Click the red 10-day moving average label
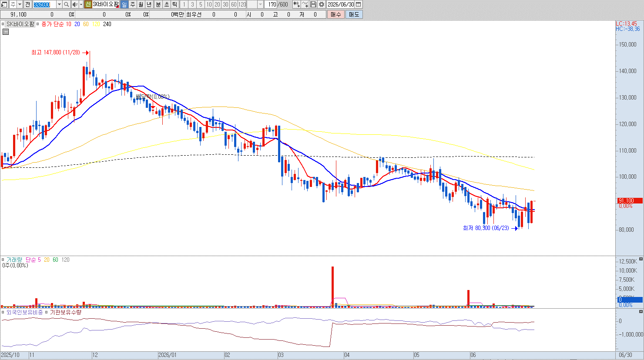Image resolution: width=644 pixels, height=360 pixels. pos(69,24)
